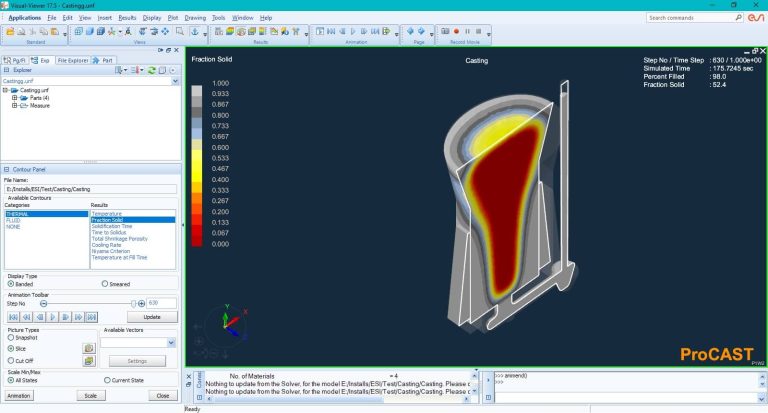
Task: Jump to first step in Animation Toolbar
Action: pos(13,316)
